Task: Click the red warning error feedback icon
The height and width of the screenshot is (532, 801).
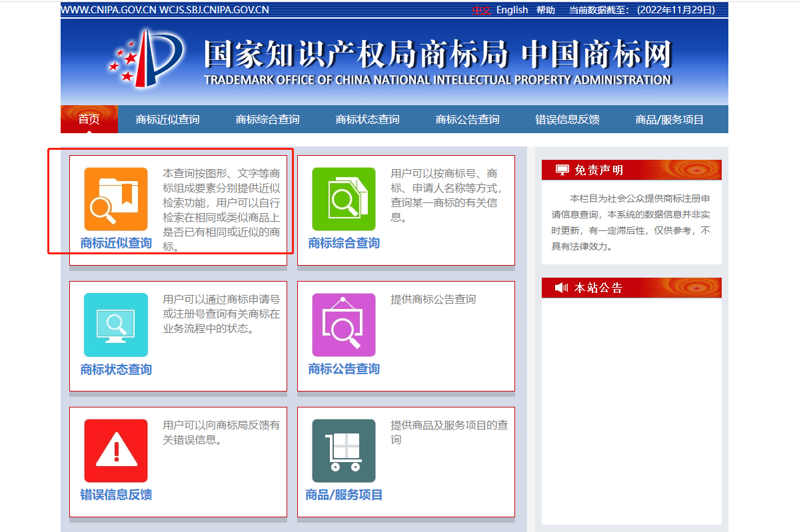Action: click(116, 451)
